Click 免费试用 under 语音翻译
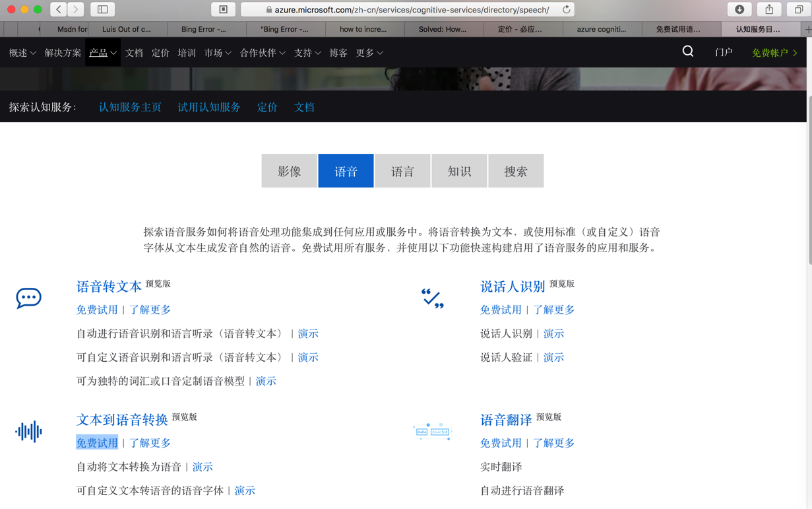 tap(501, 443)
